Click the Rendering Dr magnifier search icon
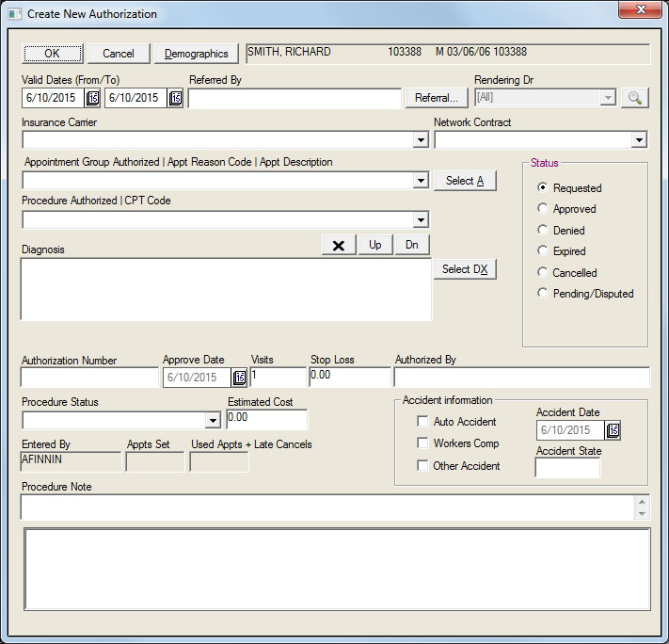This screenshot has height=644, width=669. pyautogui.click(x=634, y=98)
